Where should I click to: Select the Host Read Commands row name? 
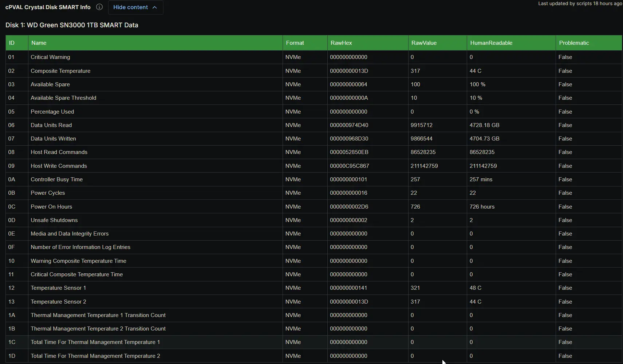click(59, 152)
